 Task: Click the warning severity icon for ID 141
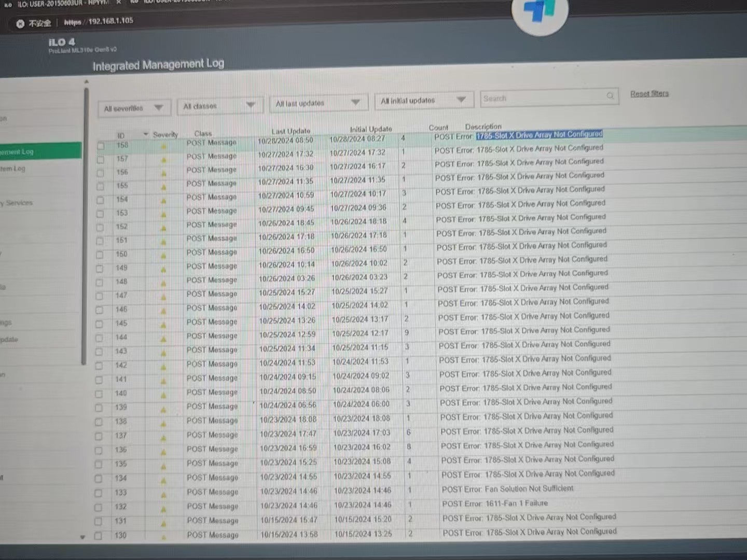pos(164,381)
